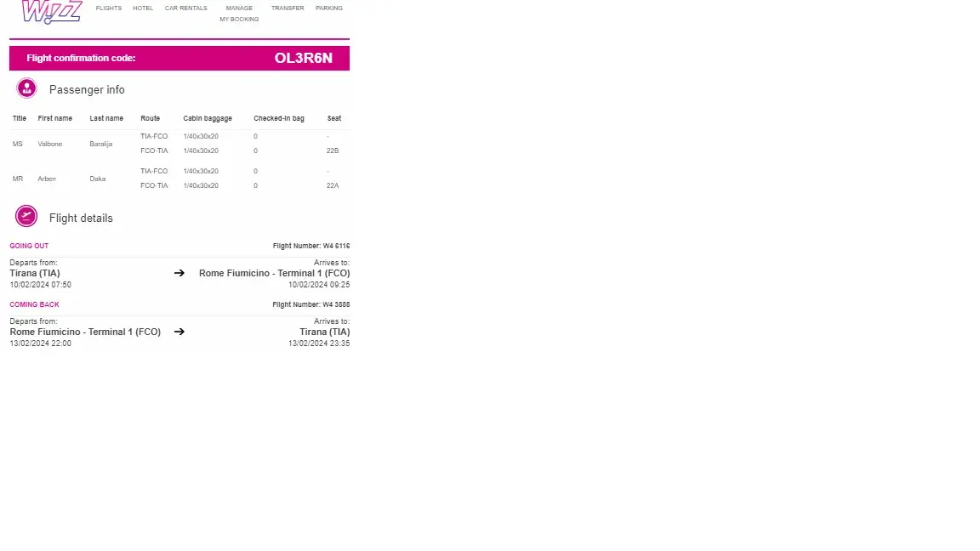Go to Car Rentals
This screenshot has width=980, height=551.
[186, 9]
